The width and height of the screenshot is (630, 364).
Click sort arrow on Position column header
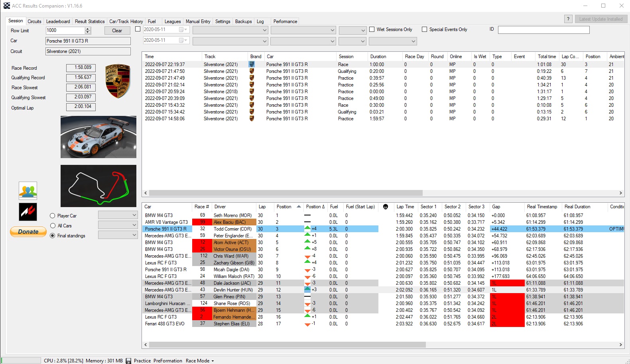click(x=299, y=206)
